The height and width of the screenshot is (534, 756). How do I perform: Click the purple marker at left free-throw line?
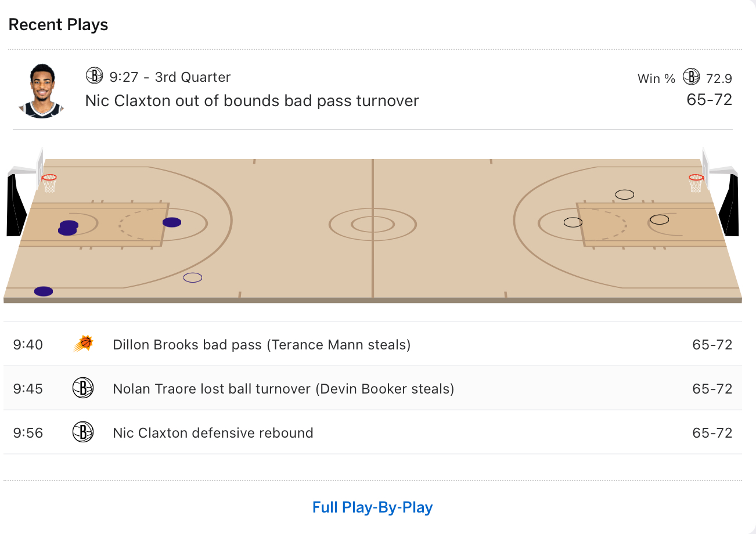click(x=172, y=222)
